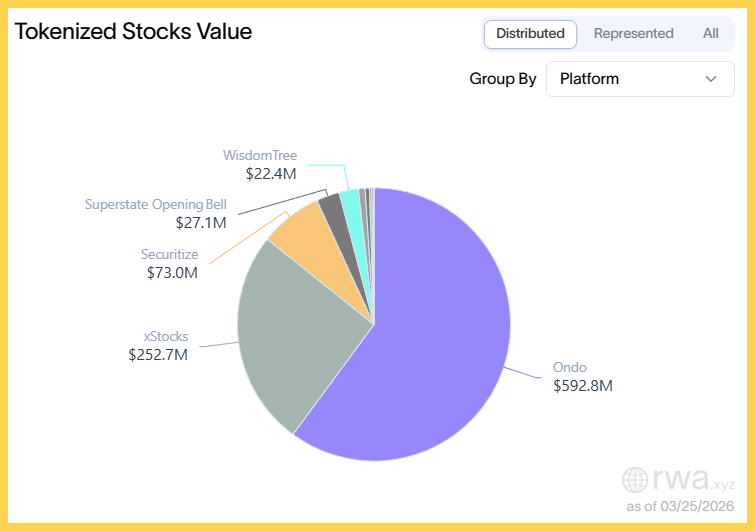Click the $592.8M value
755x531 pixels.
583,386
